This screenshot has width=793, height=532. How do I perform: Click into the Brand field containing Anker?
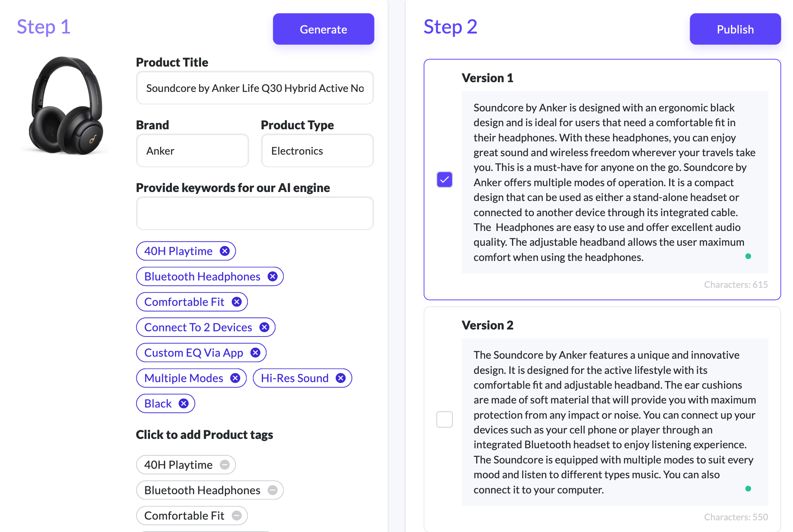pos(193,151)
